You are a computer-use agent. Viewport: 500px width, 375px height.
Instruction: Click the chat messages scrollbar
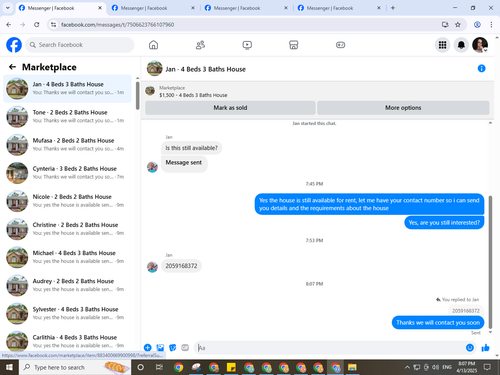coord(490,262)
